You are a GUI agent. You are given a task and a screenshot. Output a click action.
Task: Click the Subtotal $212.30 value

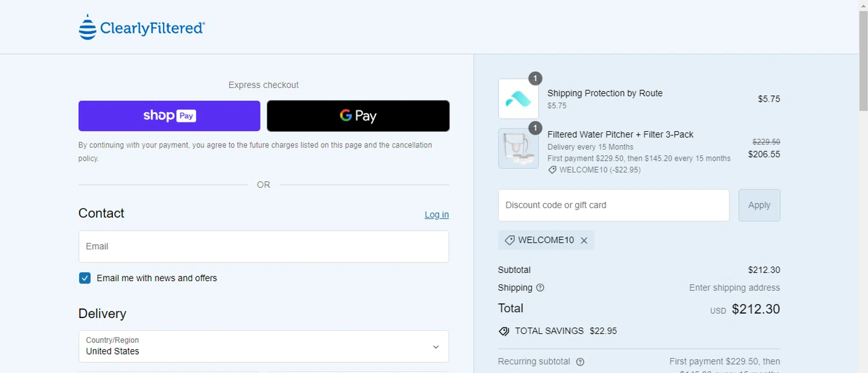click(x=764, y=270)
